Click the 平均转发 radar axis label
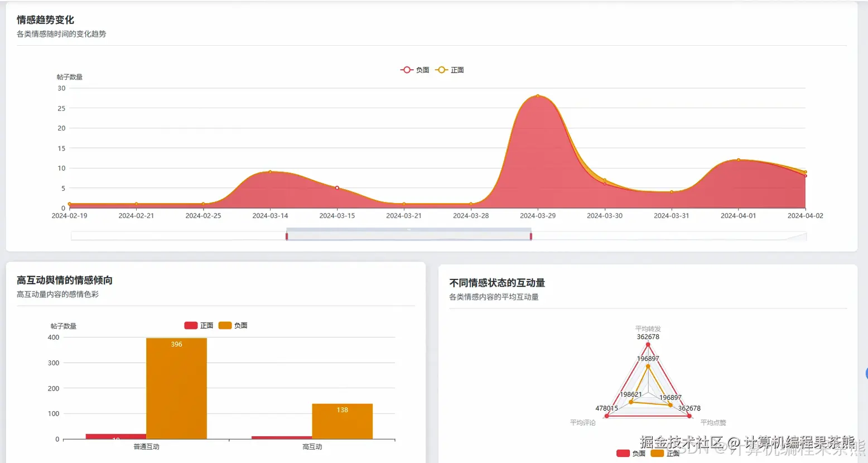Viewport: 868px width, 463px height. (x=648, y=329)
